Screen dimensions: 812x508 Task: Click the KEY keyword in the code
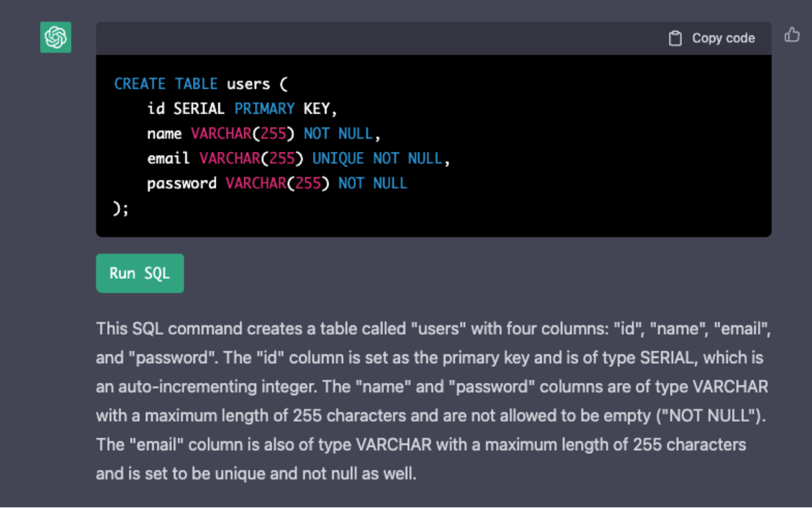[317, 109]
